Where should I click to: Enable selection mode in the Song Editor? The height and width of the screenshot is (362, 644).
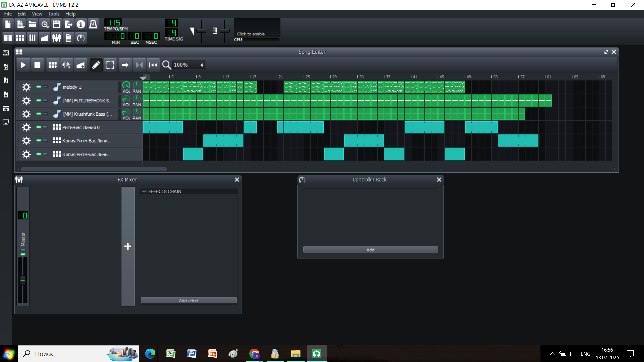110,65
